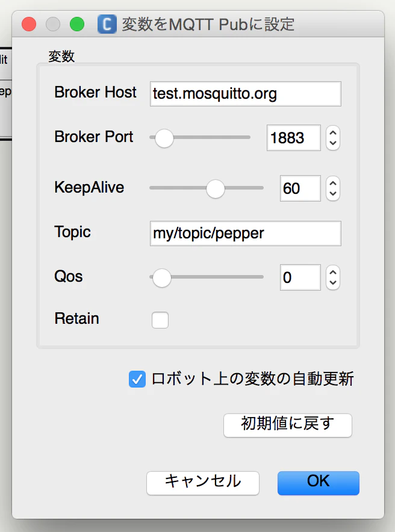Click the Broker Host text field
The width and height of the screenshot is (395, 532).
click(245, 94)
